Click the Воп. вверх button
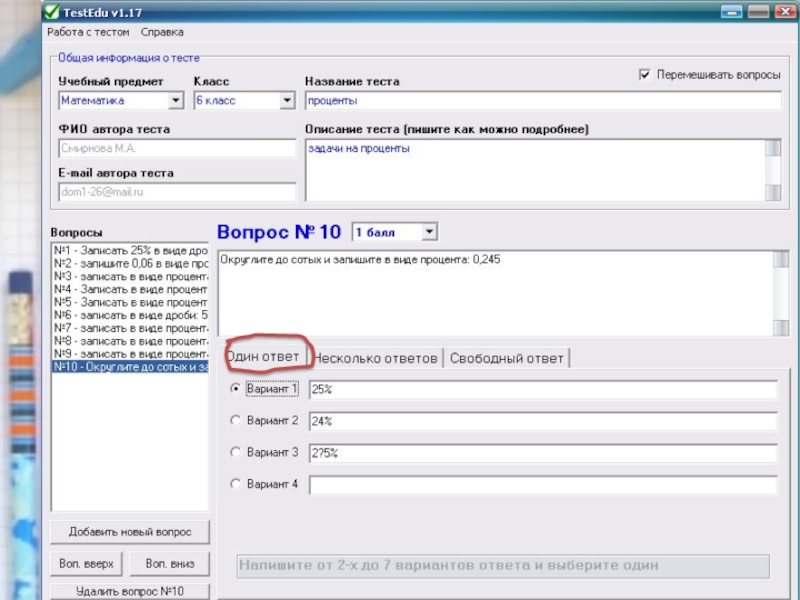The height and width of the screenshot is (600, 800). tap(86, 564)
